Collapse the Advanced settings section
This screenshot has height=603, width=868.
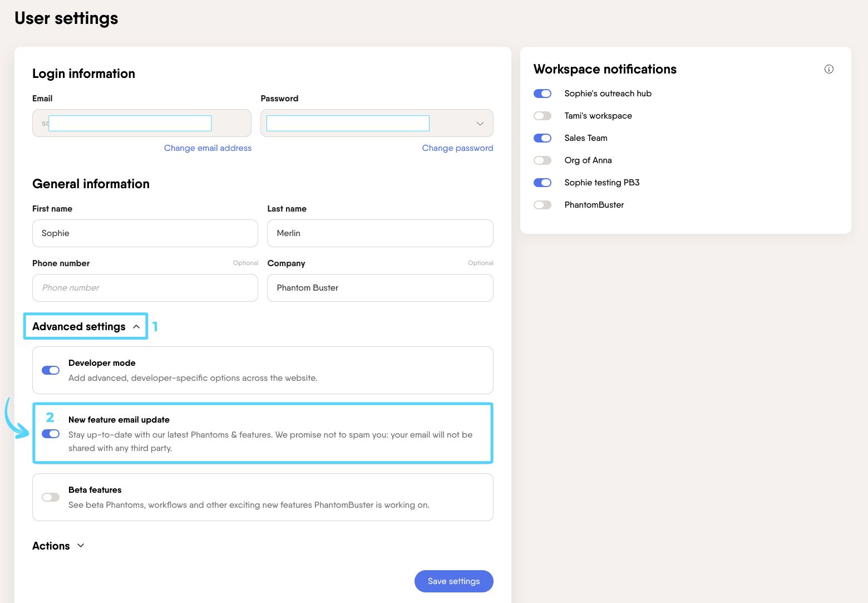86,326
